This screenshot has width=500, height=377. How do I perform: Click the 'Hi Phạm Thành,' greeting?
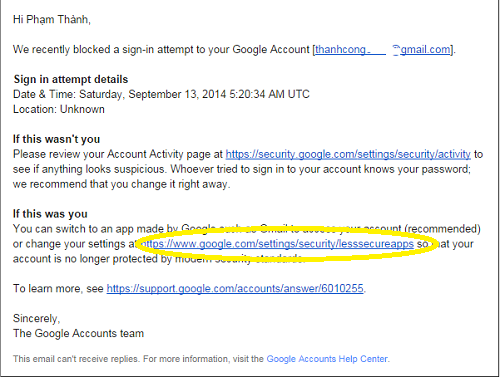[52, 20]
